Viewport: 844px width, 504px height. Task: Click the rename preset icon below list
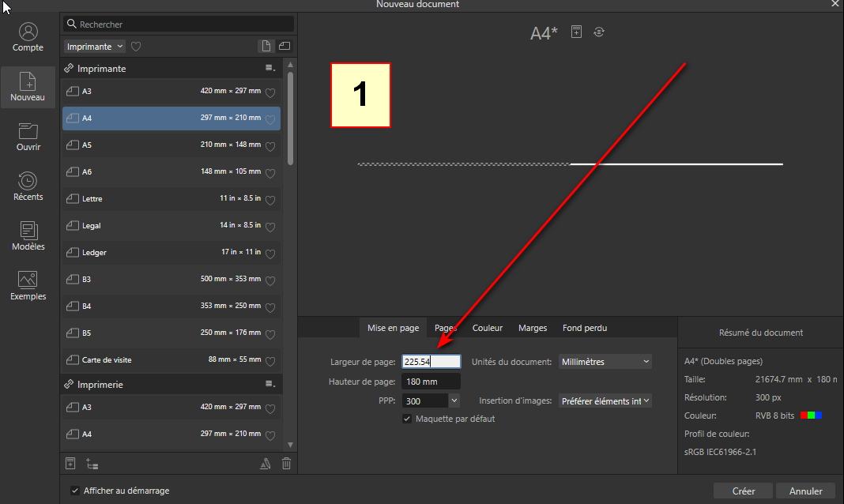click(266, 464)
